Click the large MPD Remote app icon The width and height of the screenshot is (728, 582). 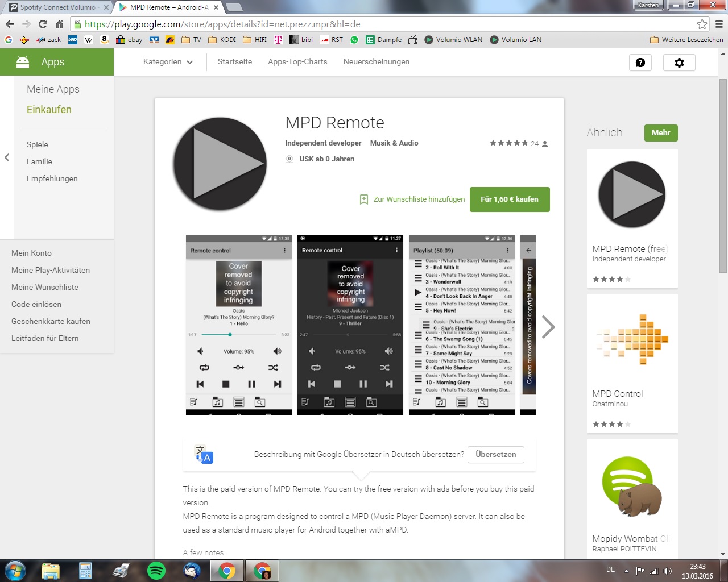(x=220, y=164)
